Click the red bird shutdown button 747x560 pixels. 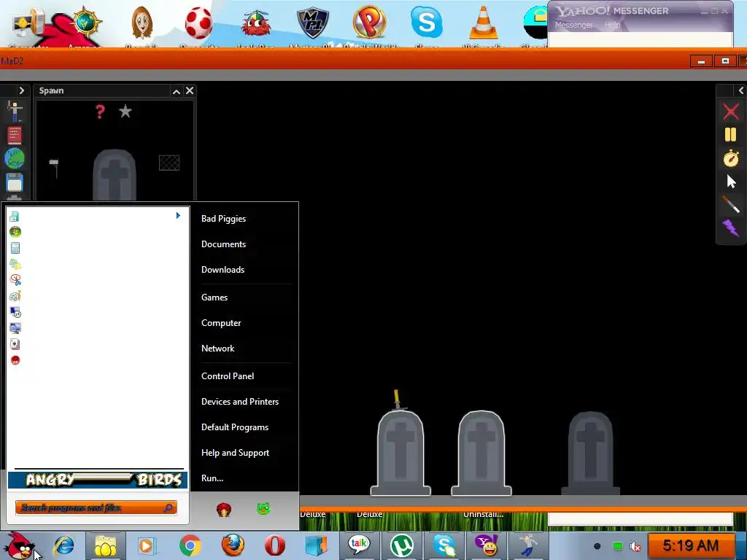pyautogui.click(x=223, y=510)
